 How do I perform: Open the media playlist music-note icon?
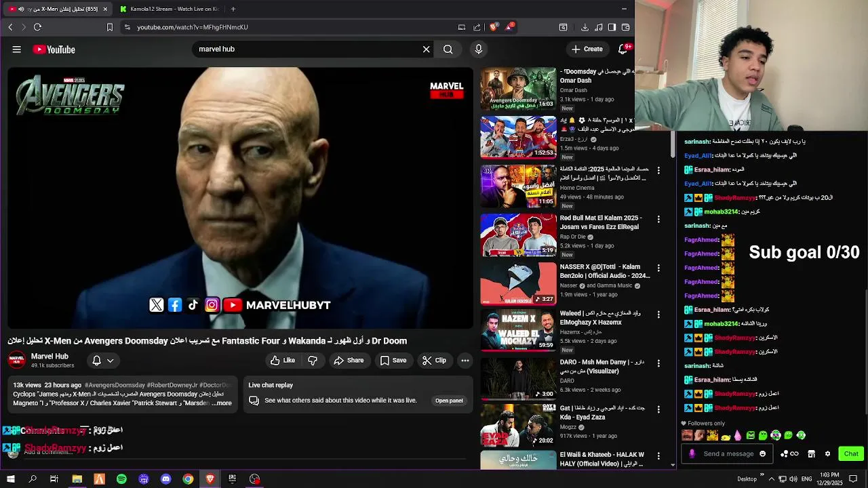click(x=598, y=27)
